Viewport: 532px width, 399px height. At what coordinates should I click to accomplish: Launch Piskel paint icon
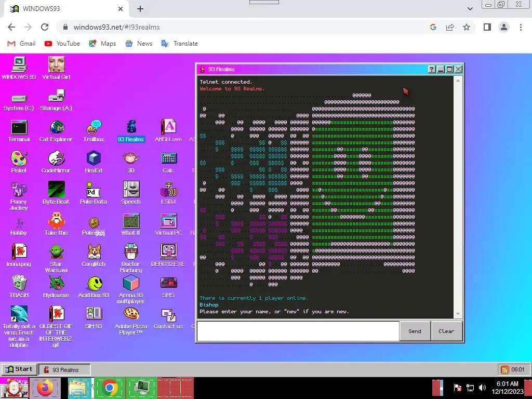click(x=19, y=162)
